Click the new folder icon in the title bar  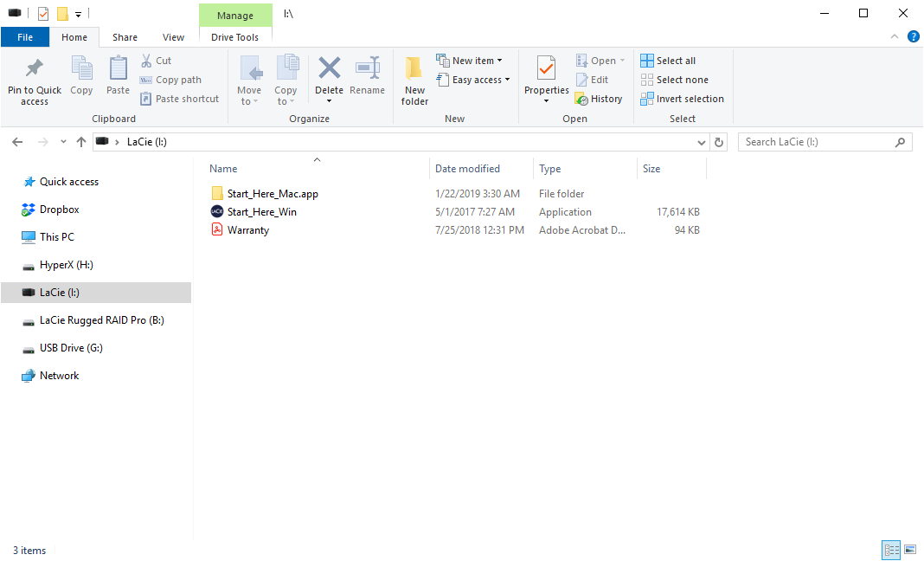[x=62, y=13]
